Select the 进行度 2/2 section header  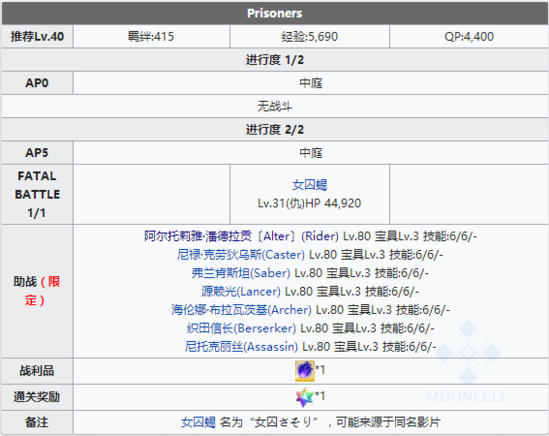pyautogui.click(x=275, y=130)
